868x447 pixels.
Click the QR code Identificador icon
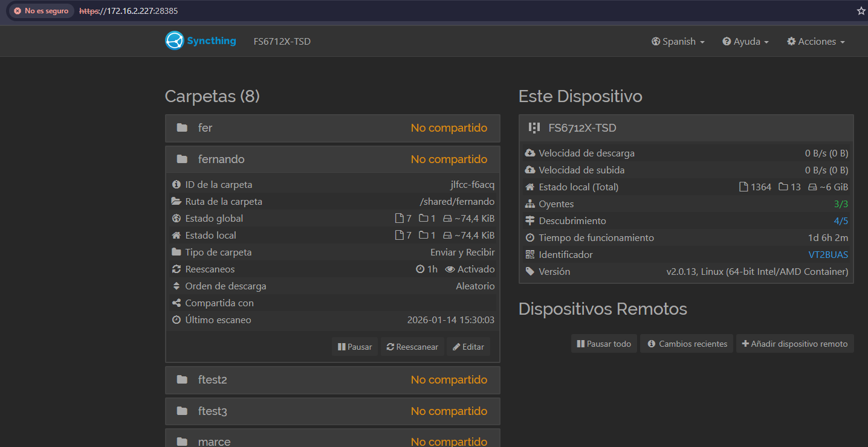(x=530, y=255)
